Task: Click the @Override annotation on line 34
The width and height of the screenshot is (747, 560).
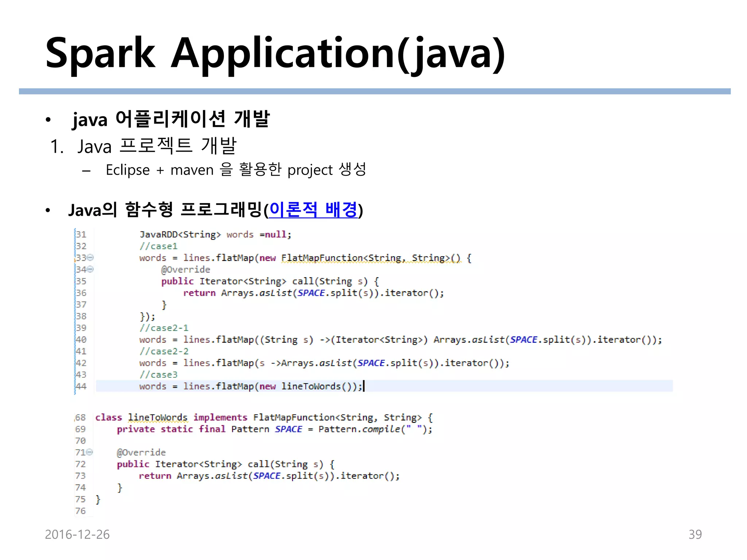Action: pos(186,270)
